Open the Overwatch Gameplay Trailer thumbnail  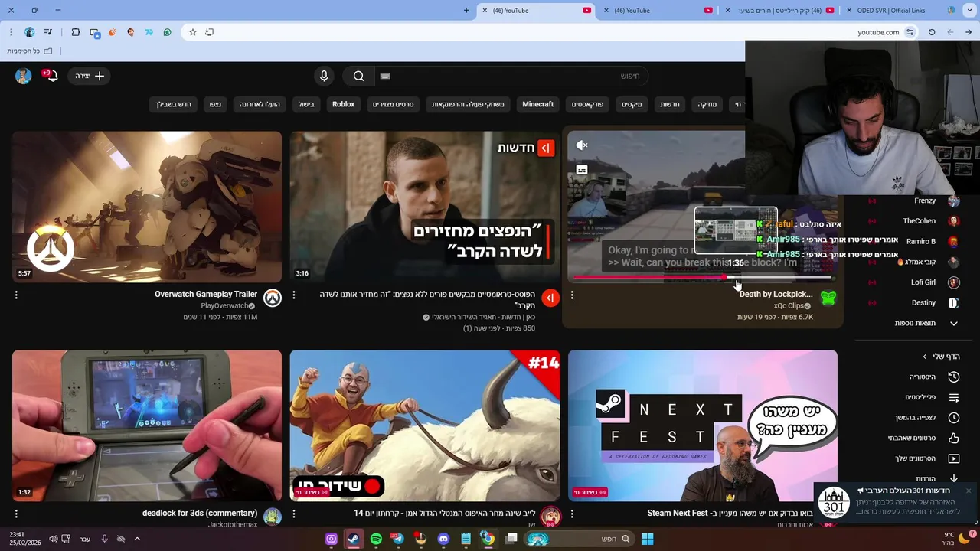click(x=147, y=207)
